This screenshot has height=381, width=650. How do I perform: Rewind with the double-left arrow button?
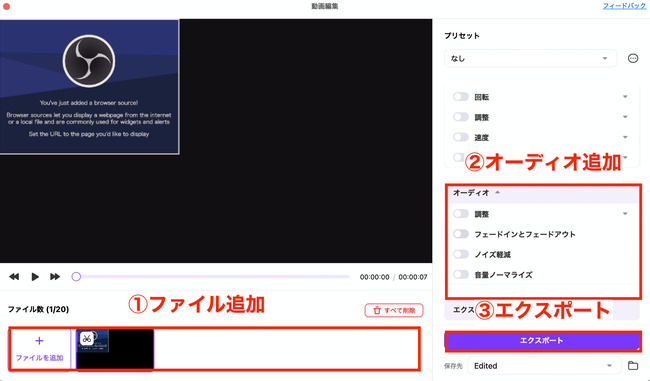click(14, 277)
